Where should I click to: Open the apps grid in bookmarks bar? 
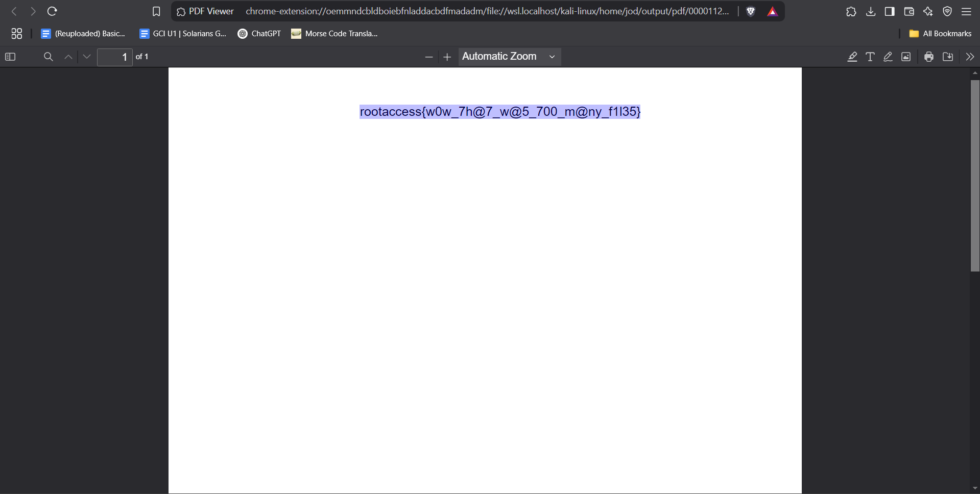[x=17, y=34]
